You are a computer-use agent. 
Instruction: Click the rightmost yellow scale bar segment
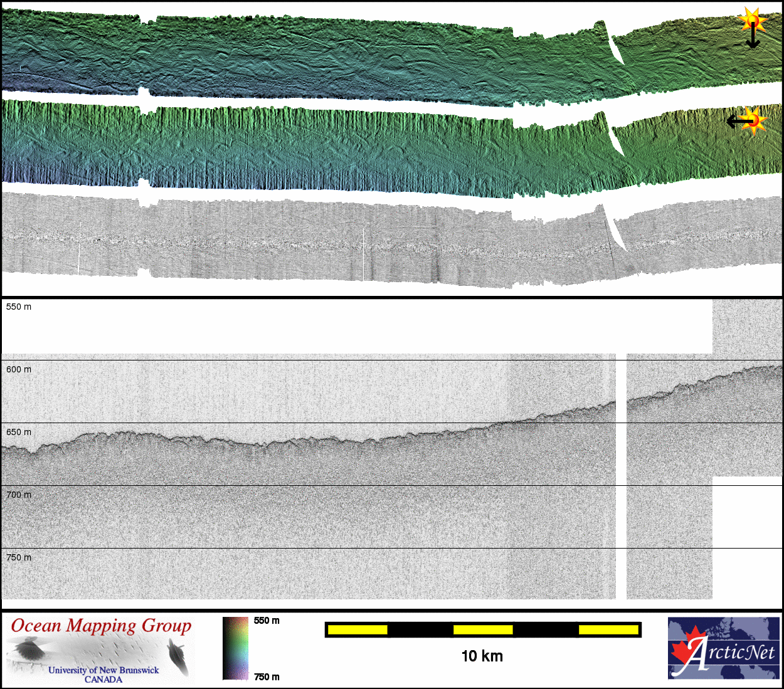pos(608,629)
